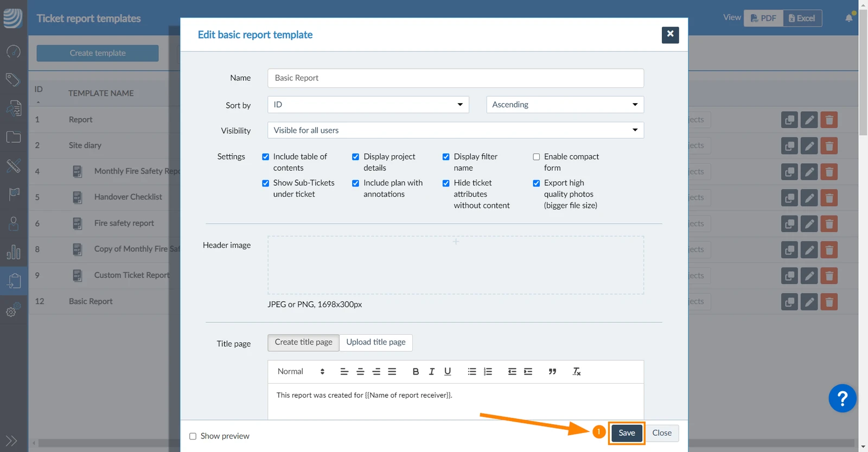Open the Normal text style dropdown
Screen dimensions: 868x452
coord(301,372)
